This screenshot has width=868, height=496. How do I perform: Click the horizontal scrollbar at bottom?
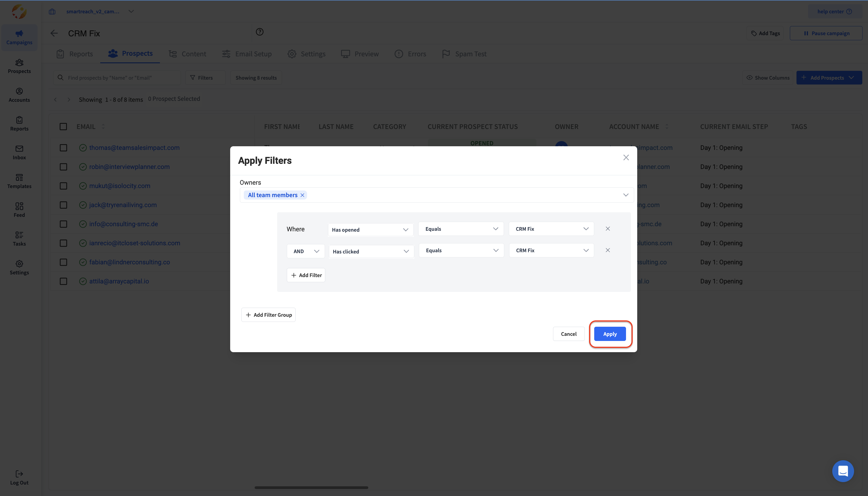[311, 488]
